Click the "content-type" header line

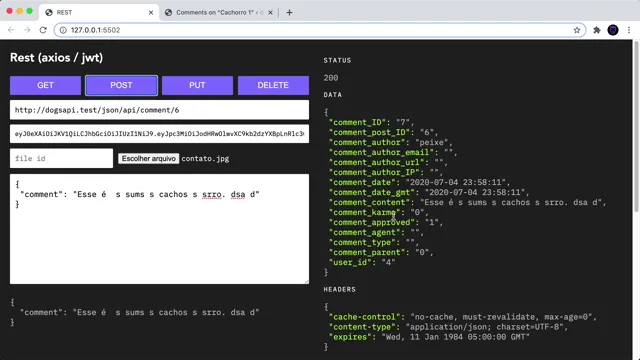(x=448, y=327)
